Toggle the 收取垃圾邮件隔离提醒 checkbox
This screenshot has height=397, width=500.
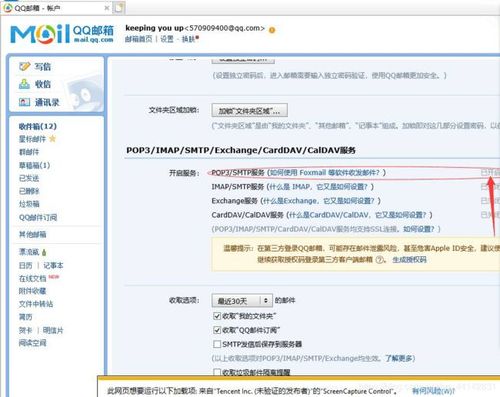coord(217,372)
